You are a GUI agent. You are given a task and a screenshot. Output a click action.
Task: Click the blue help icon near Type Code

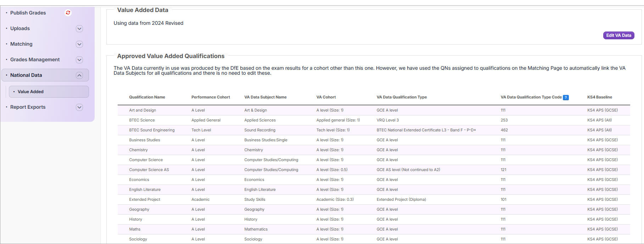click(x=566, y=97)
